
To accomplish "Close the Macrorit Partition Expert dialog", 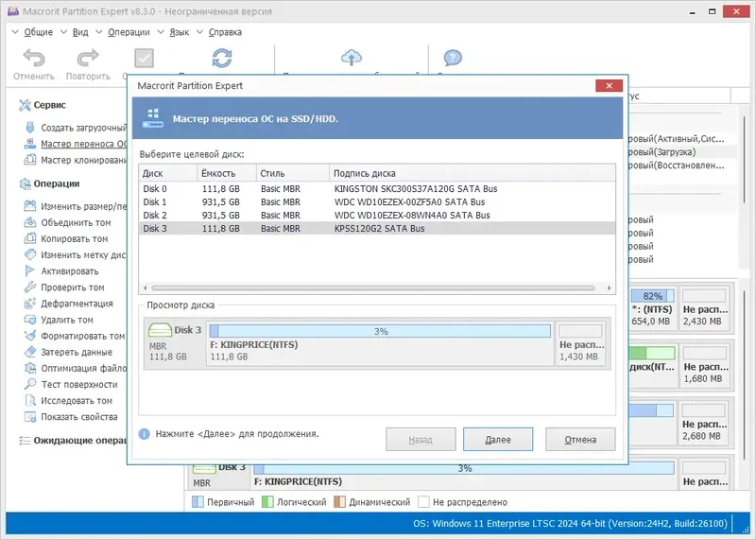I will point(609,86).
